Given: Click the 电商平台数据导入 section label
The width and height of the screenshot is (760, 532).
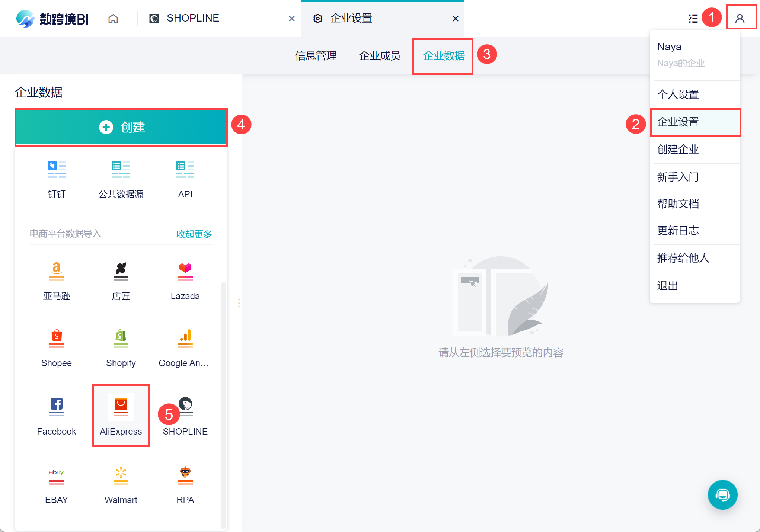Looking at the screenshot, I should point(66,234).
